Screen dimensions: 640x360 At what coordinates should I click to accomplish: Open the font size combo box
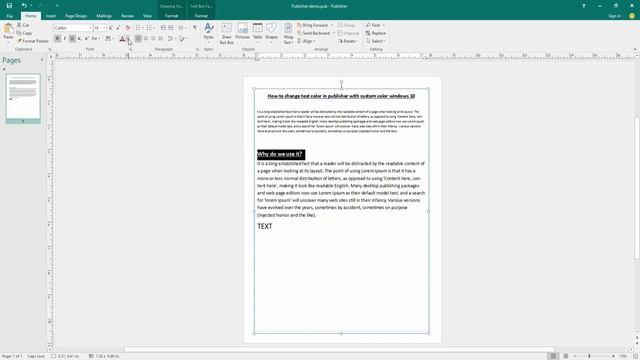[x=100, y=28]
